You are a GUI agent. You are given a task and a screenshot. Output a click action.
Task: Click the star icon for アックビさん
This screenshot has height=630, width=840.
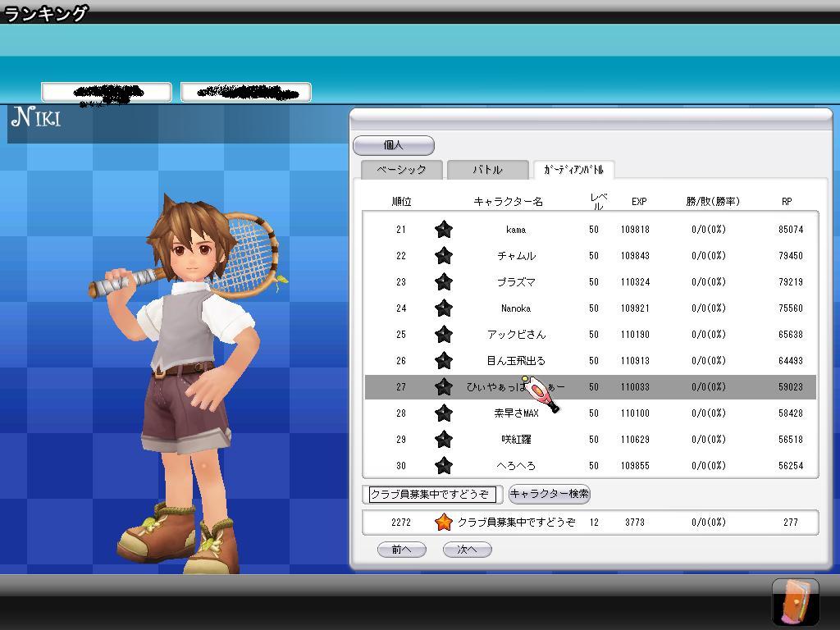click(443, 335)
